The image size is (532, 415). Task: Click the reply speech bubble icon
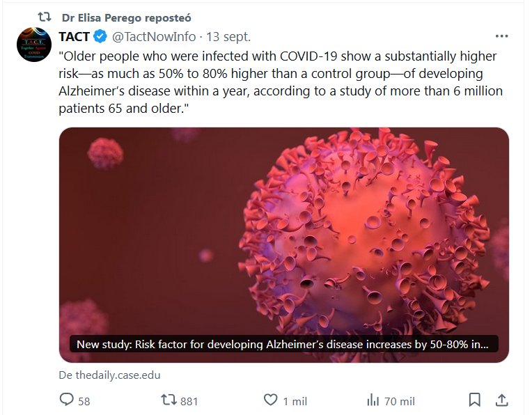point(67,400)
